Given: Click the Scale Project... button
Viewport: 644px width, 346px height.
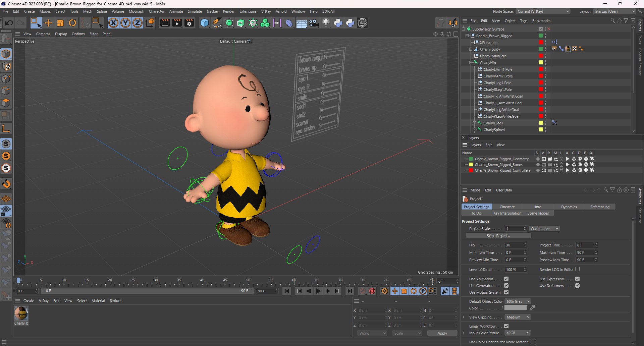Looking at the screenshot, I should (x=498, y=236).
